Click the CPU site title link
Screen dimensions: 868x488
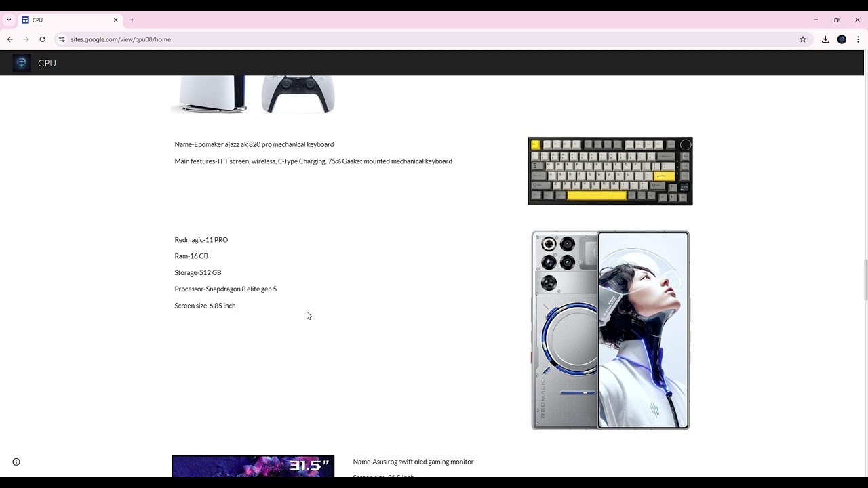point(47,63)
